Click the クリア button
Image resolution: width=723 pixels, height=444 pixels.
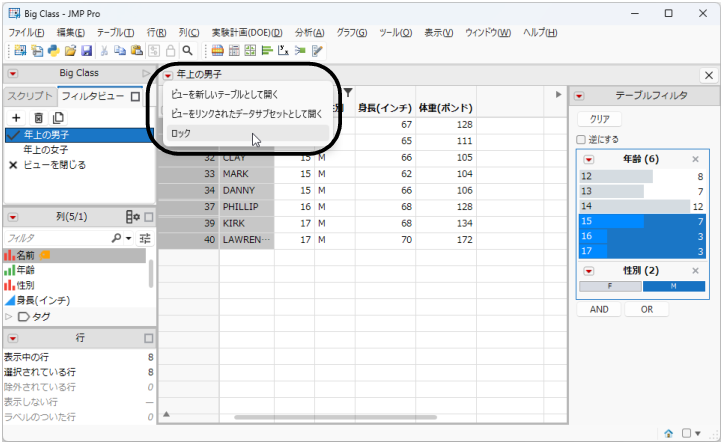pyautogui.click(x=599, y=119)
